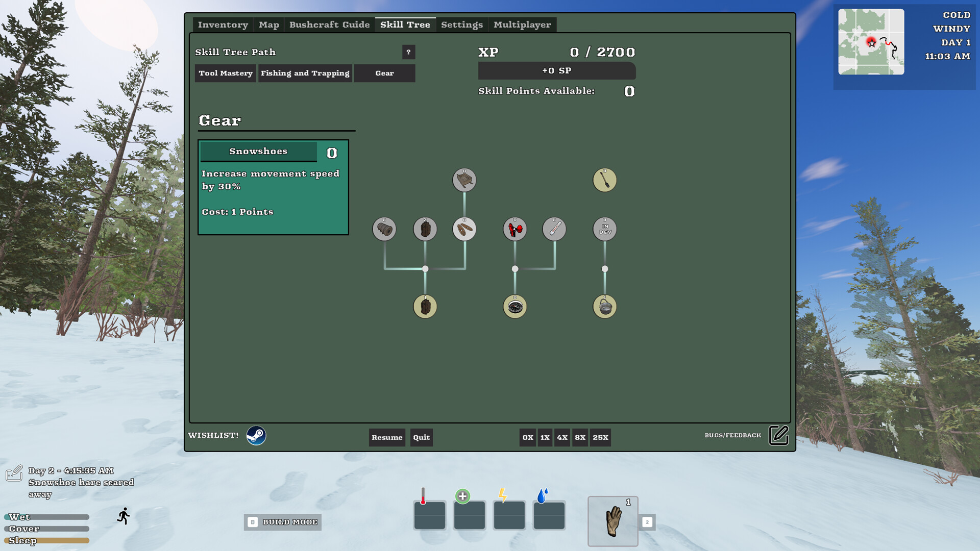Select the cooking pot skill node
Screen dimensions: 980x551
coord(604,307)
